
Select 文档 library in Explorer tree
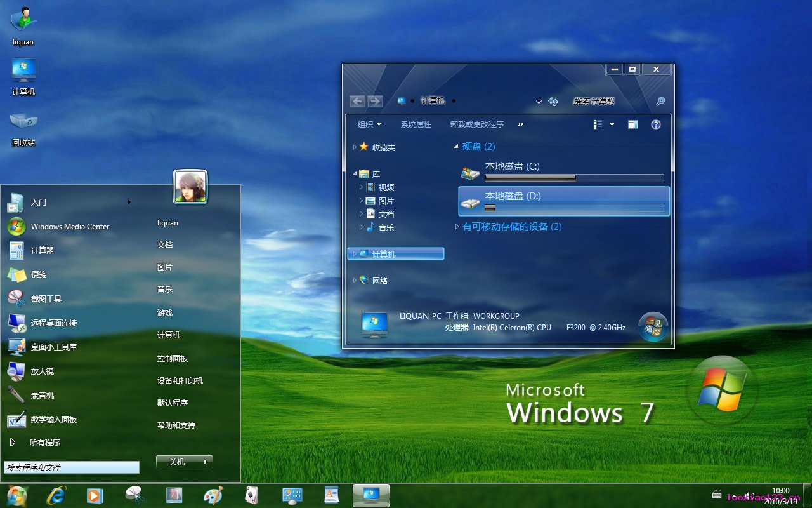(386, 214)
